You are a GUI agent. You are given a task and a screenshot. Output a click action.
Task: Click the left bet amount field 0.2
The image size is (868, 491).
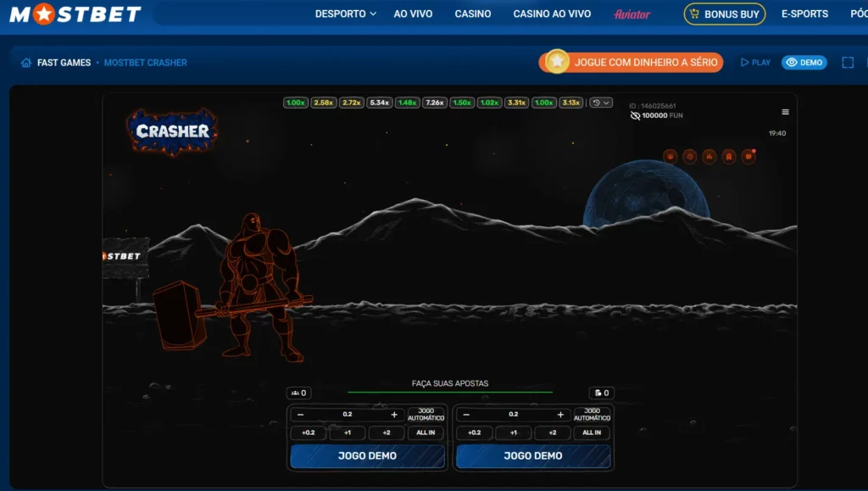click(x=347, y=415)
